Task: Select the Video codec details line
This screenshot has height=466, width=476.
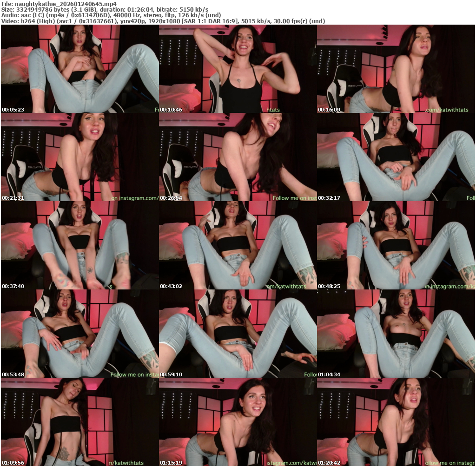Action: 163,21
